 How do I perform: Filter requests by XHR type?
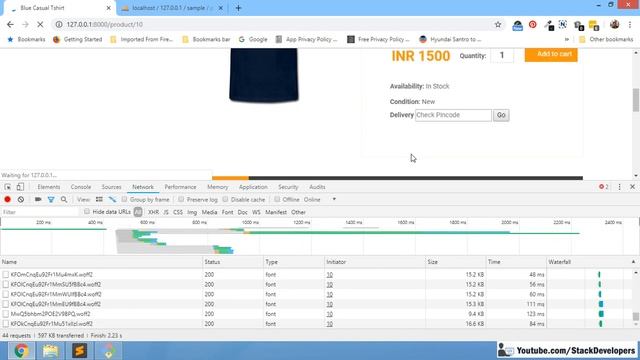pyautogui.click(x=153, y=212)
